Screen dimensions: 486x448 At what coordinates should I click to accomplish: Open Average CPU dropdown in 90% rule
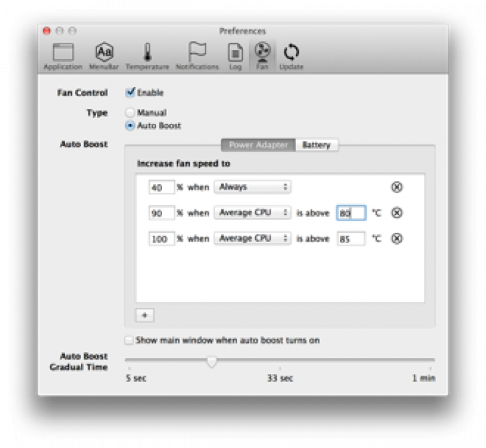pyautogui.click(x=253, y=213)
